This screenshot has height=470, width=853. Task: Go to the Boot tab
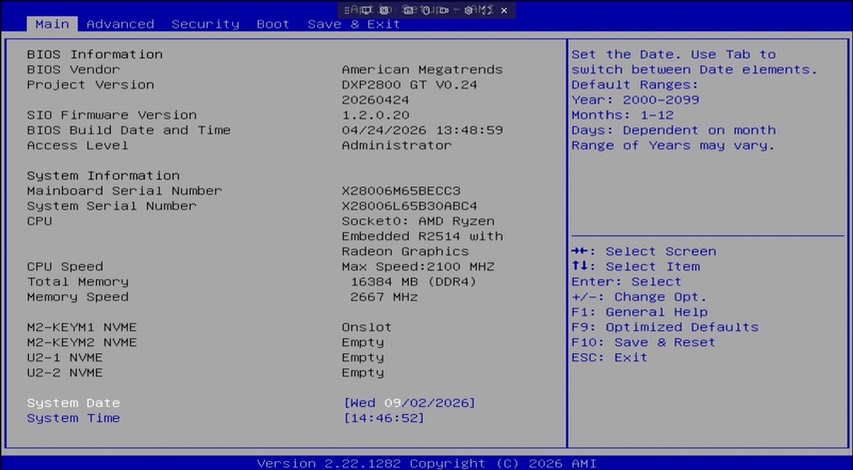click(x=273, y=24)
